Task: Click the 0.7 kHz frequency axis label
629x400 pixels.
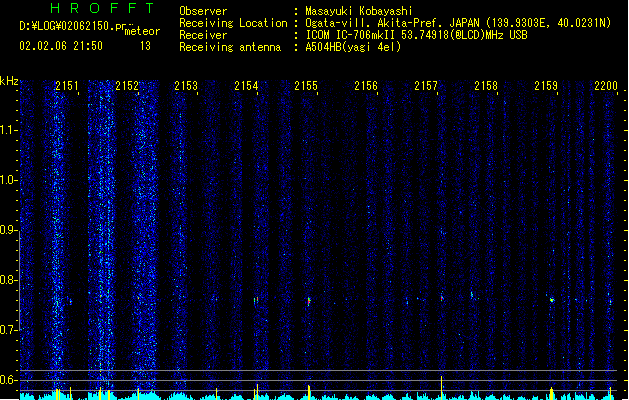Action: [8, 330]
